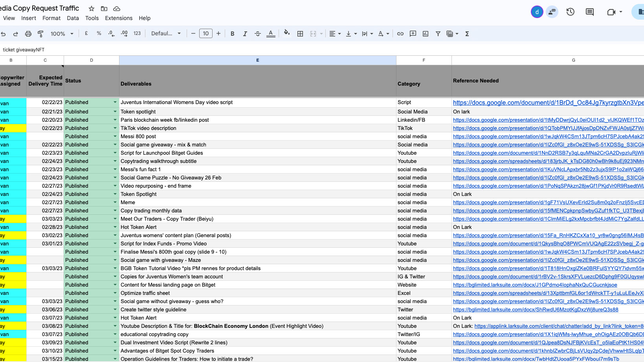Insert a chart
The height and width of the screenshot is (362, 644).
click(x=426, y=34)
